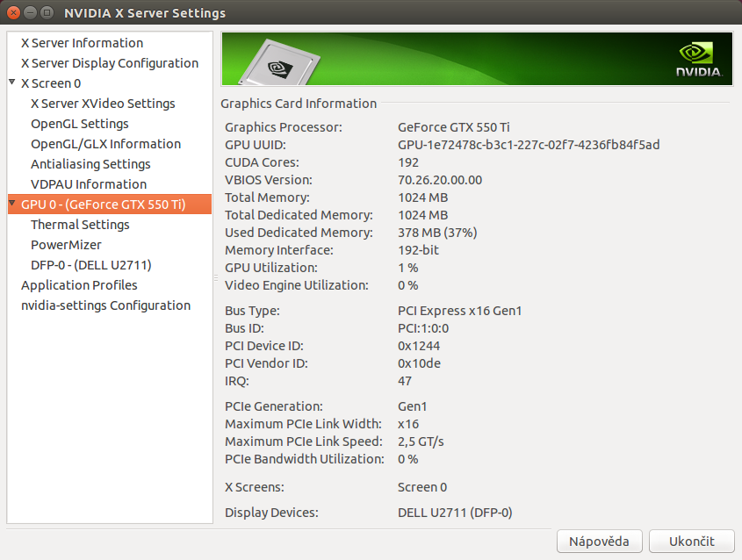The height and width of the screenshot is (560, 742).
Task: Maximize the NVIDIA X Server Settings window
Action: (47, 13)
